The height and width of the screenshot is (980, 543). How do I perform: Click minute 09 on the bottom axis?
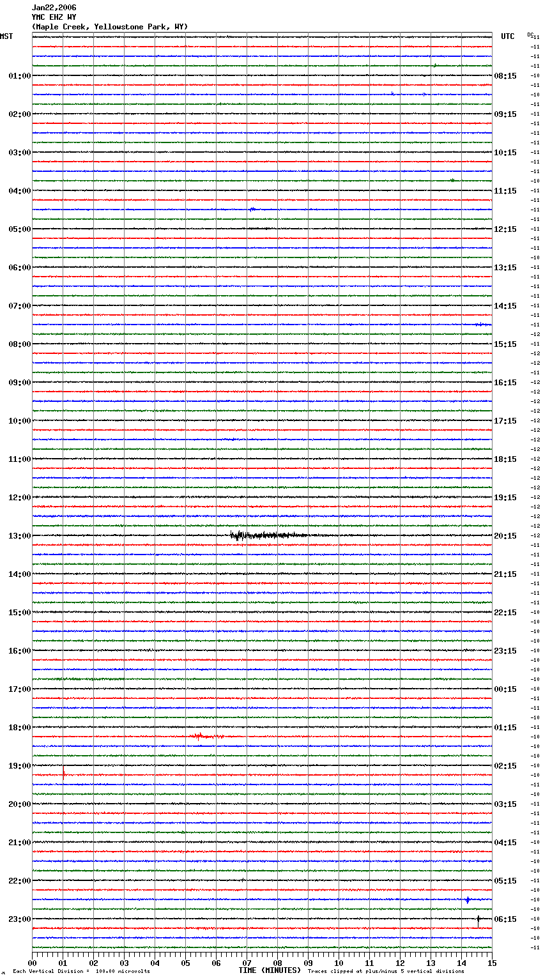[308, 963]
